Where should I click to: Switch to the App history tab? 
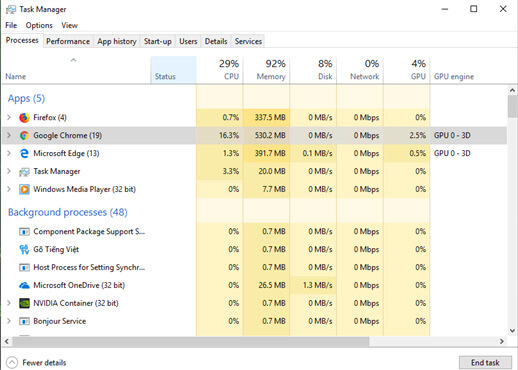pyautogui.click(x=117, y=41)
